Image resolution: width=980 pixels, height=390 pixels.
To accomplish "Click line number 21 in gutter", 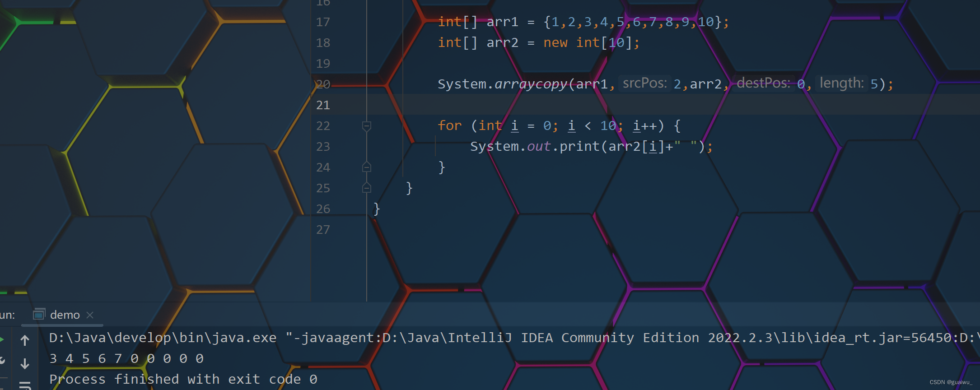I will (x=323, y=105).
